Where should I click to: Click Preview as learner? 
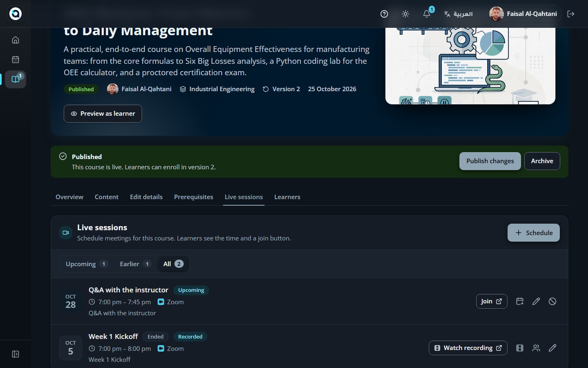tap(103, 114)
